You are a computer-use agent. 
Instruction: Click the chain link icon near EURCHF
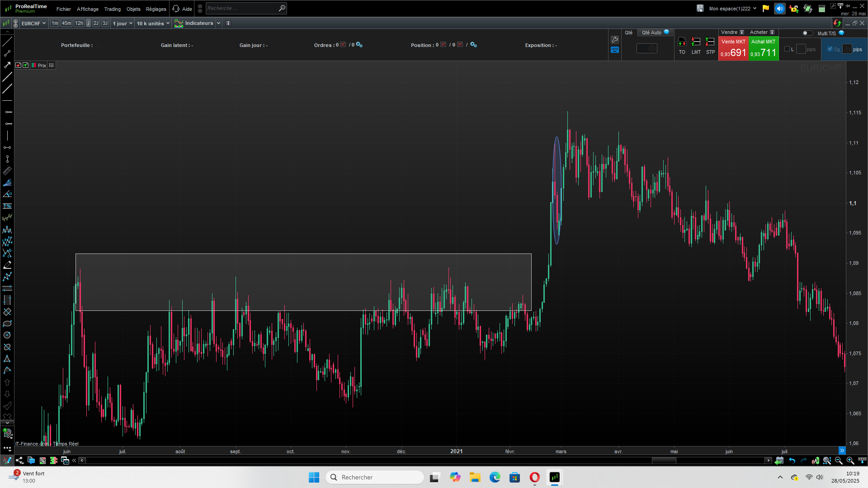pyautogui.click(x=15, y=23)
